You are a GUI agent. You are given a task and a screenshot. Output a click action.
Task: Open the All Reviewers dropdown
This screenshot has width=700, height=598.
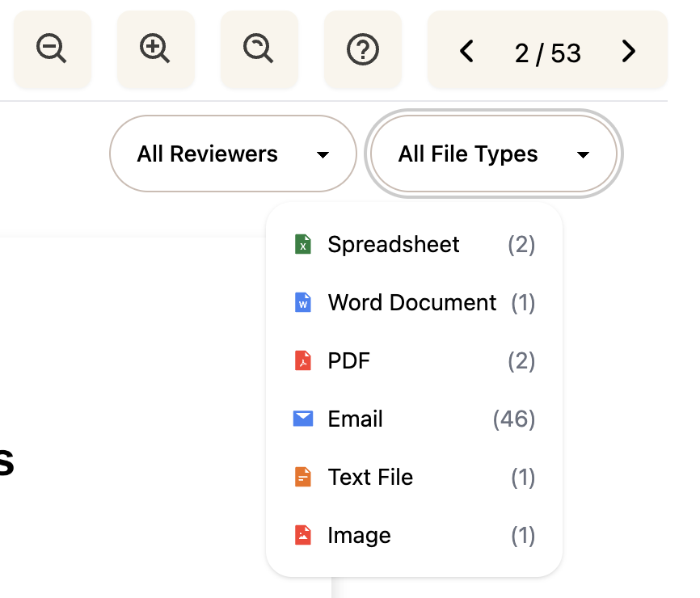coord(232,154)
